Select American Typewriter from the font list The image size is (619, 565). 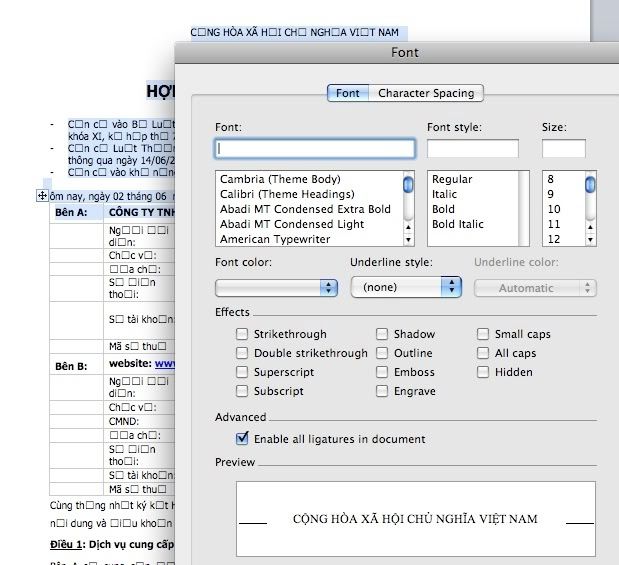[275, 239]
